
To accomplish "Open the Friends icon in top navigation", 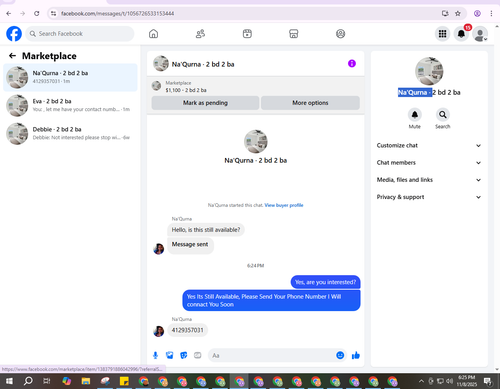I will pos(200,34).
